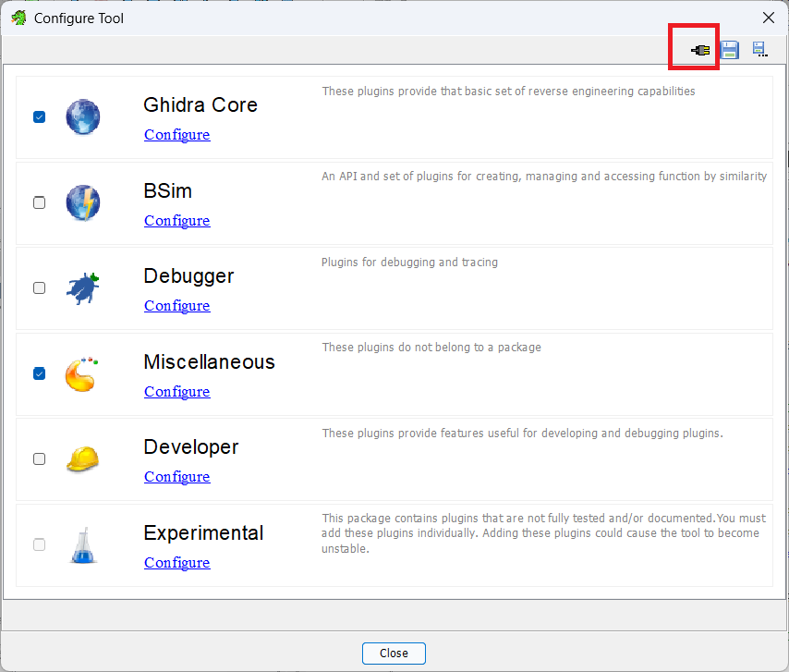Open the Configure link under Ghidra Core
Viewport: 789px width, 672px height.
click(x=177, y=134)
